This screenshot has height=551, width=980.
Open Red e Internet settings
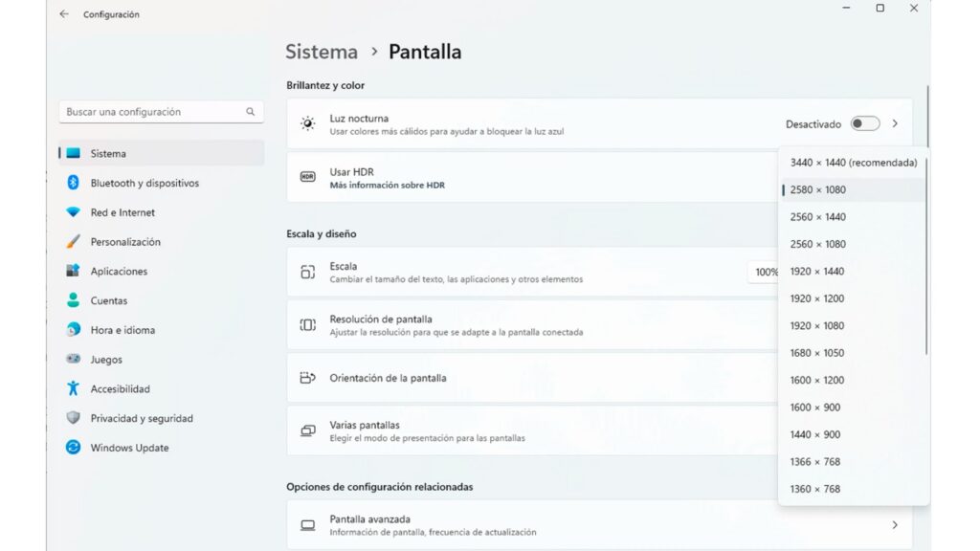click(x=122, y=212)
